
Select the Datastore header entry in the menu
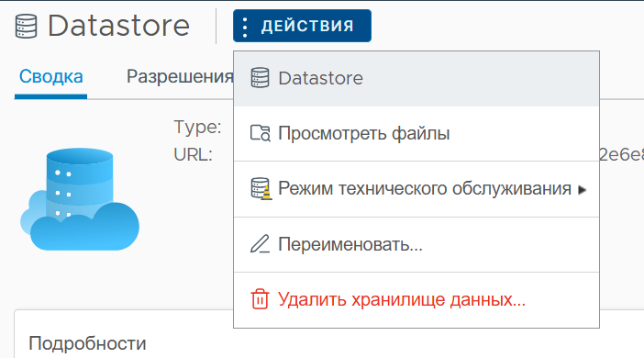416,79
